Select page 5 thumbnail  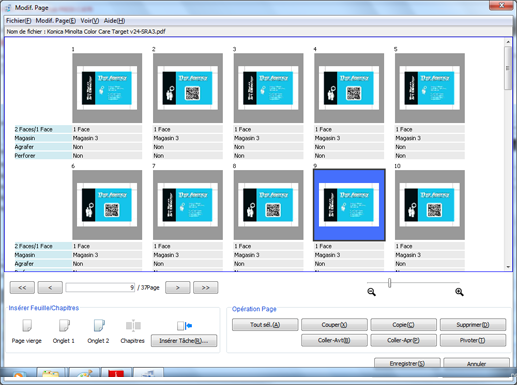pos(430,88)
